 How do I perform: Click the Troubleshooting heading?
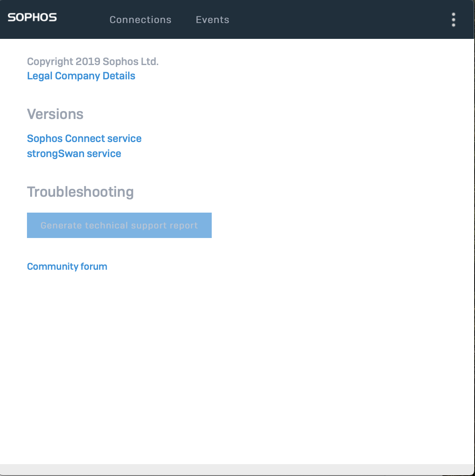click(80, 192)
